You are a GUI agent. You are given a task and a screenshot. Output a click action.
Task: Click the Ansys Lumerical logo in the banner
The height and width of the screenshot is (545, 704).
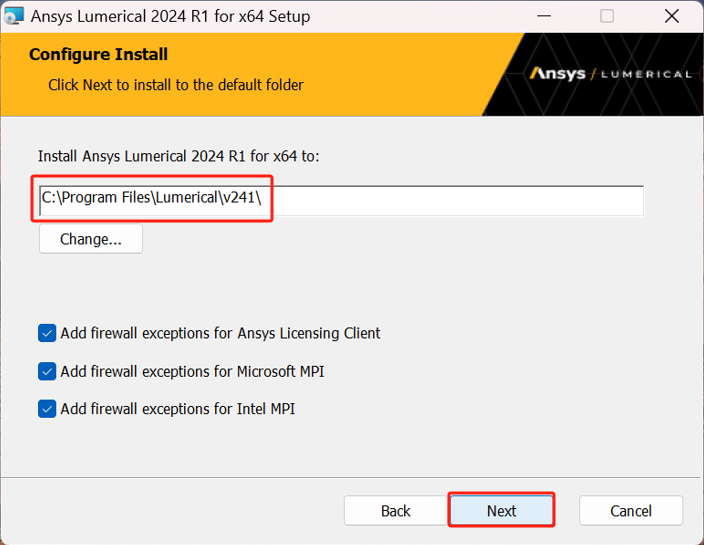tap(610, 73)
